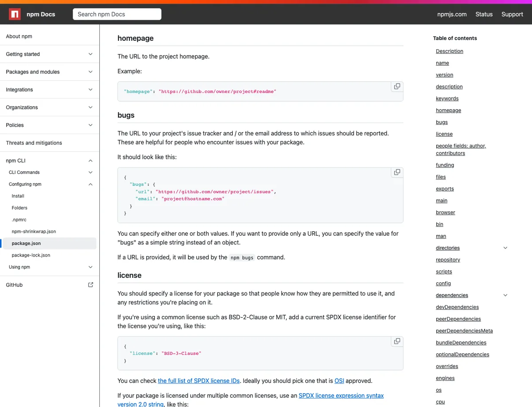Expand the CLI Commands submenu
This screenshot has height=407, width=532.
coord(90,172)
